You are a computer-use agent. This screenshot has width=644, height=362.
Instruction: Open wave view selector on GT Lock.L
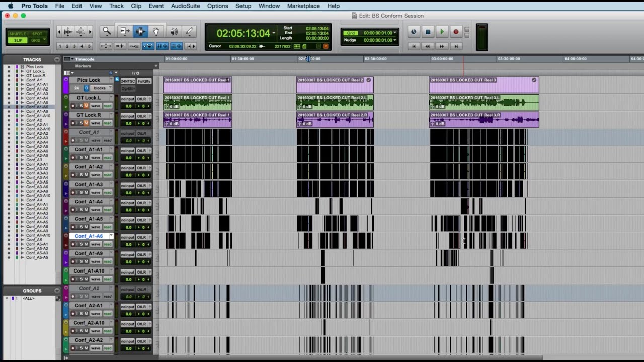click(96, 106)
